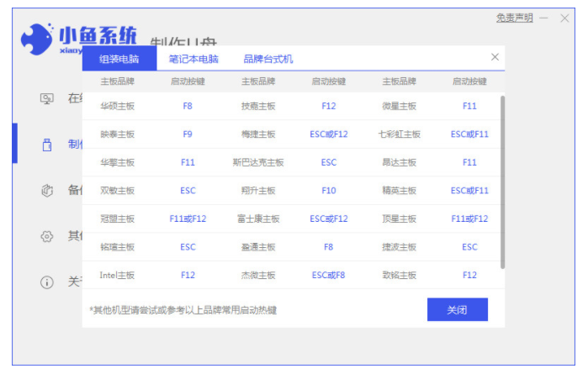The image size is (588, 374).
Task: Click ESC或F8 hotkey for 杰微主板
Action: [x=329, y=275]
